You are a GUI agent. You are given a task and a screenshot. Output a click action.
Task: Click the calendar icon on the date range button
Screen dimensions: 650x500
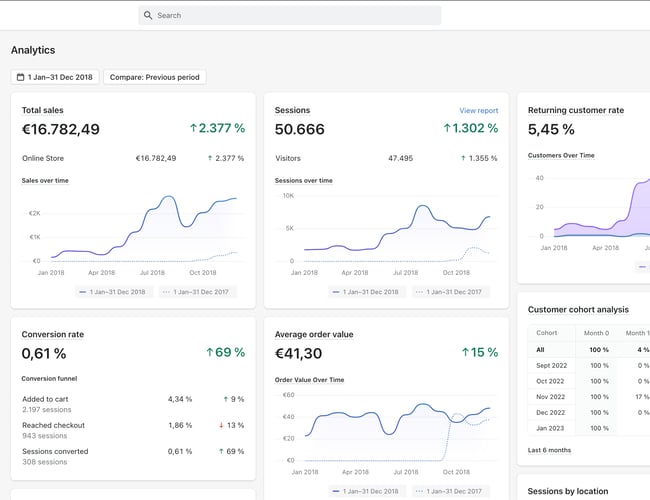pos(21,77)
